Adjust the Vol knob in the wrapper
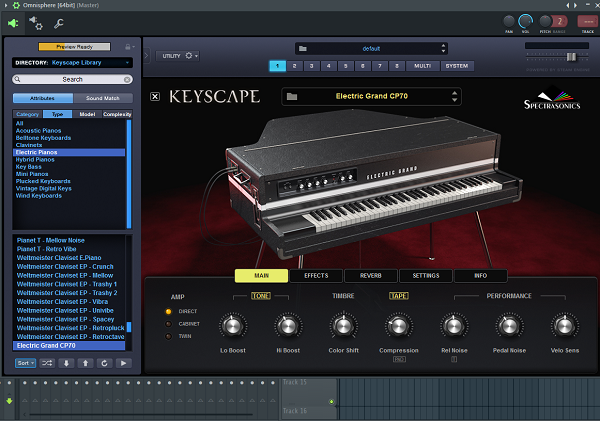600x421 pixels. tap(525, 21)
